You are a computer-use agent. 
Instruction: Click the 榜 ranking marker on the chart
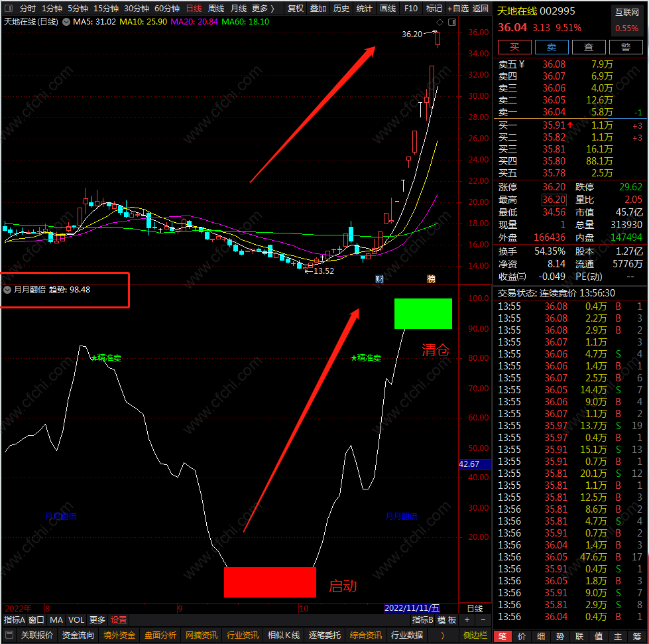(432, 279)
